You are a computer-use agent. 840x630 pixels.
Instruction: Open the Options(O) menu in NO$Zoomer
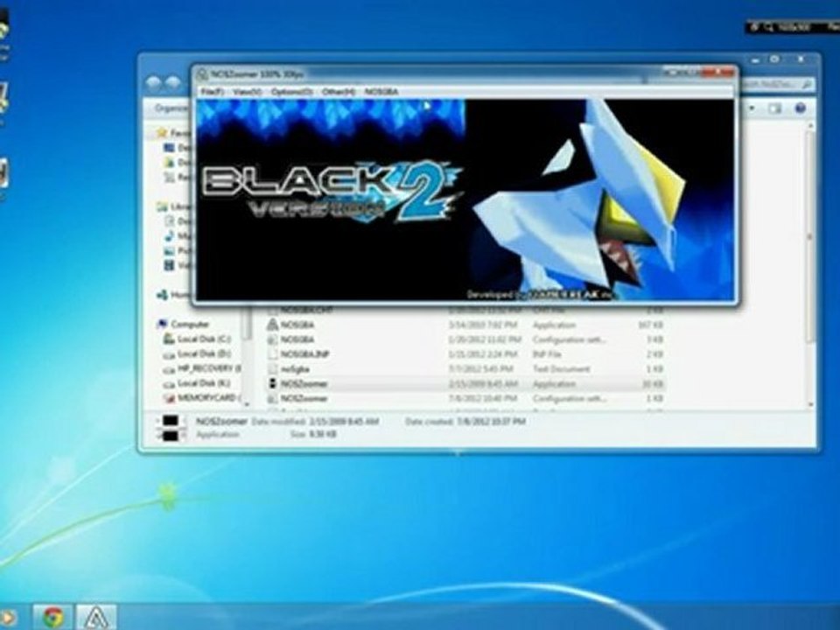pyautogui.click(x=291, y=92)
